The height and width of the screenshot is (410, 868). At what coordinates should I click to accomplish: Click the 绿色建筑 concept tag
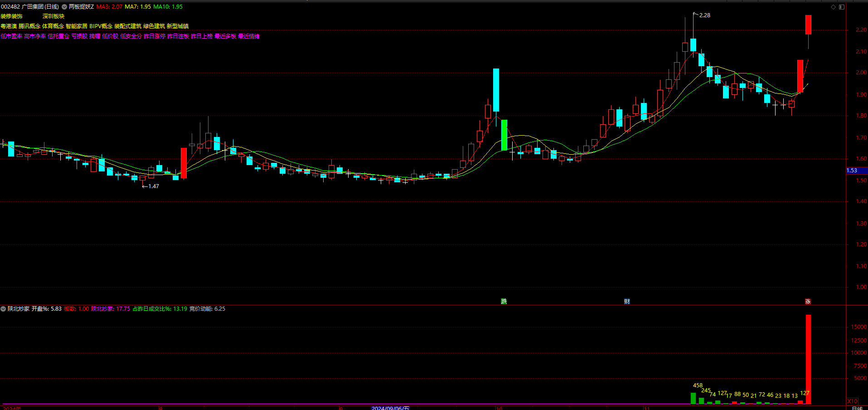tap(154, 26)
